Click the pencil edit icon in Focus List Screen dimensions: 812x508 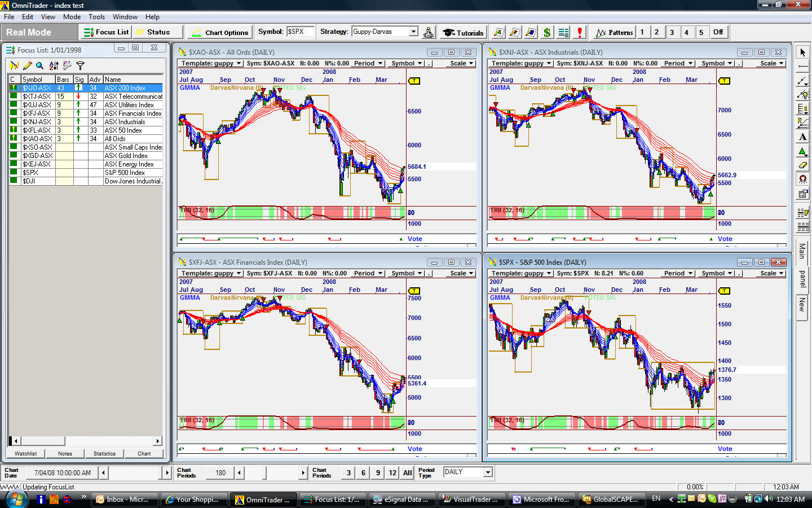pos(27,65)
